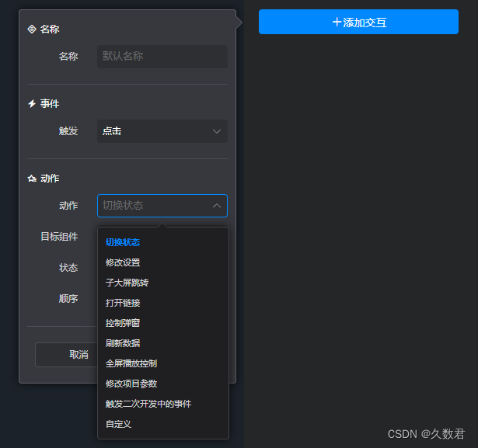Click the 取消 button
Screen dimensions: 478x448
[x=67, y=355]
